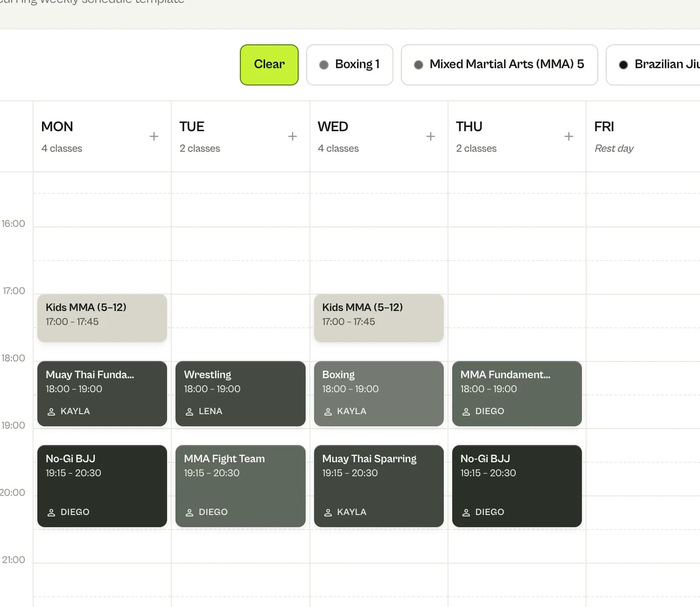Click the Friday 'Rest day' label
Screen dimensions: 700x607
tap(614, 148)
